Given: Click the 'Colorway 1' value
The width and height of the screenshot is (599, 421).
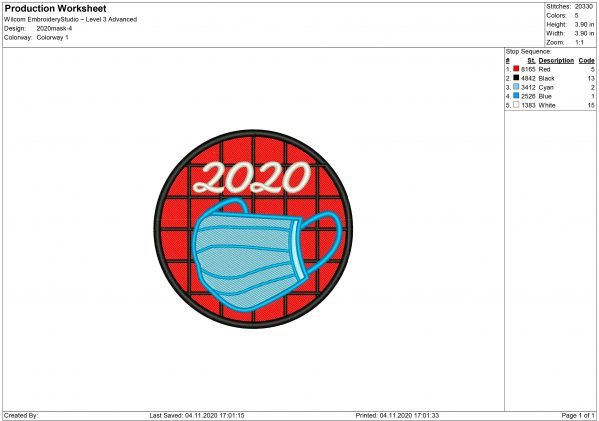Looking at the screenshot, I should point(53,37).
